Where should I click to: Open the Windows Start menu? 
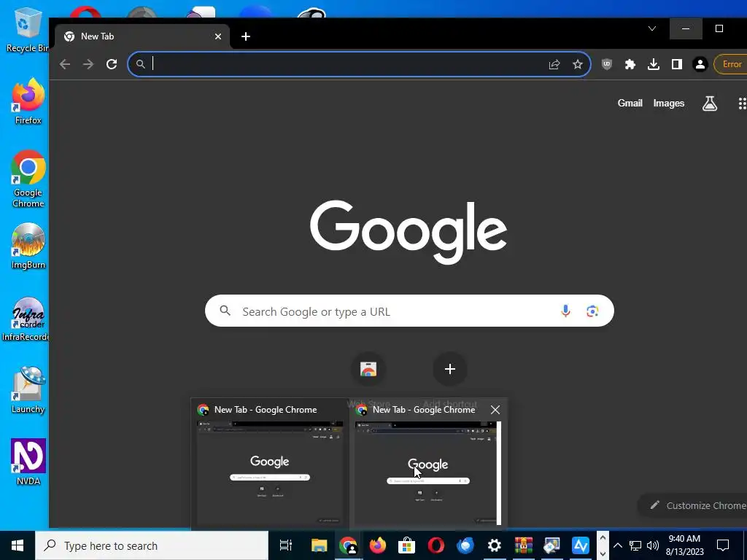18,545
